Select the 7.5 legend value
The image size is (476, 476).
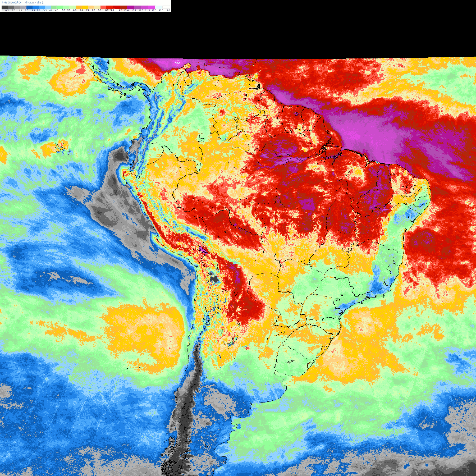click(94, 10)
